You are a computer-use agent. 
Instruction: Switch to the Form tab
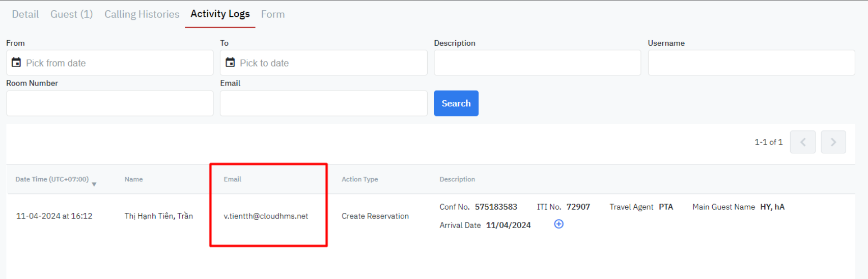coord(273,14)
